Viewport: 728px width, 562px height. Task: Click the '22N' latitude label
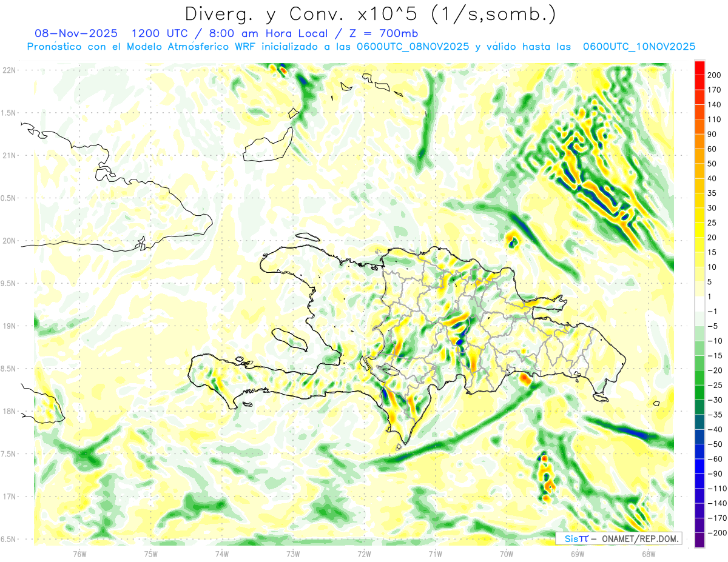coord(10,70)
